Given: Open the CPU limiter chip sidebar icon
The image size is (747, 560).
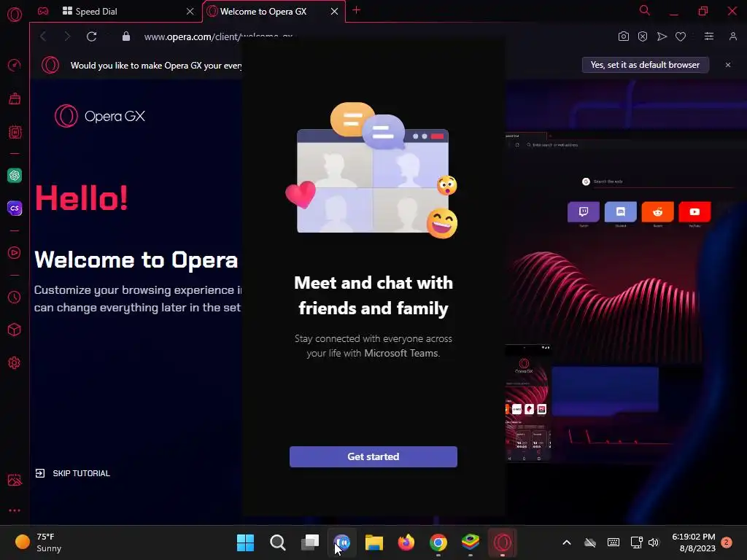Looking at the screenshot, I should tap(15, 132).
